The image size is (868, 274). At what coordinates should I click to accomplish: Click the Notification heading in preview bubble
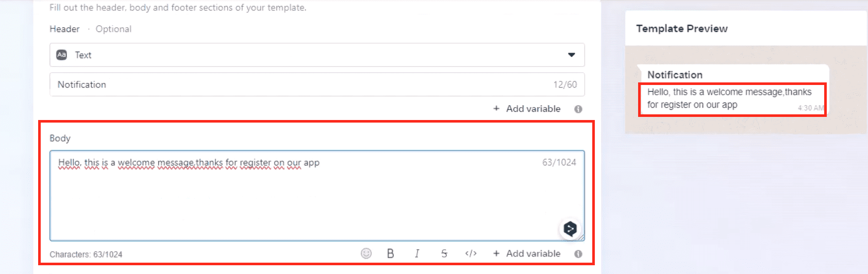coord(675,75)
